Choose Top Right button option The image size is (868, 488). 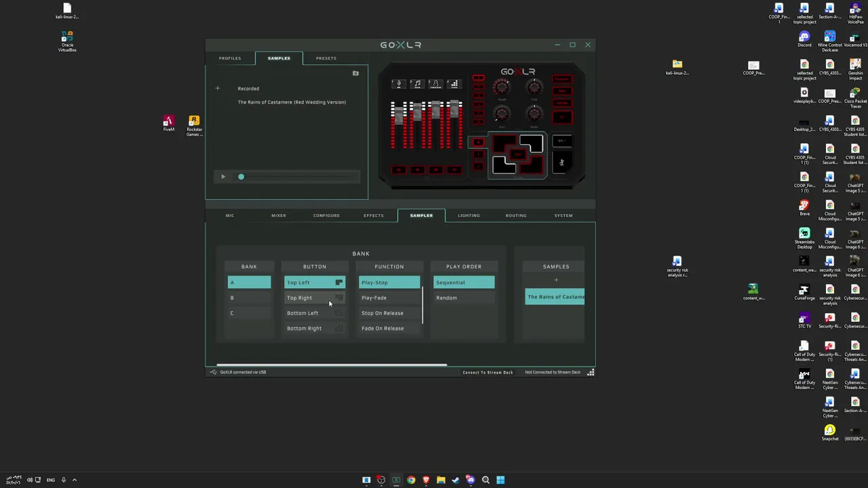(315, 298)
